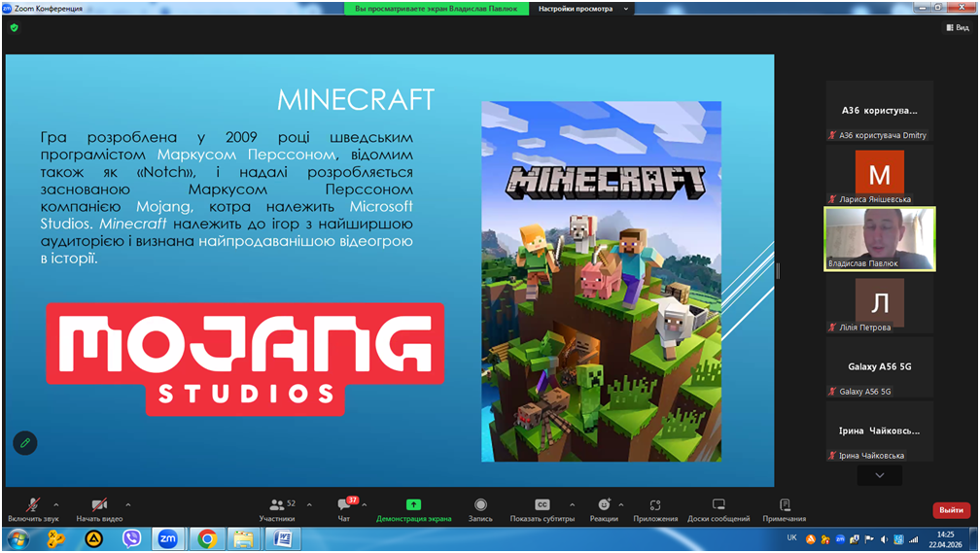Open Google Chrome from the taskbar
The image size is (980, 553).
point(206,537)
